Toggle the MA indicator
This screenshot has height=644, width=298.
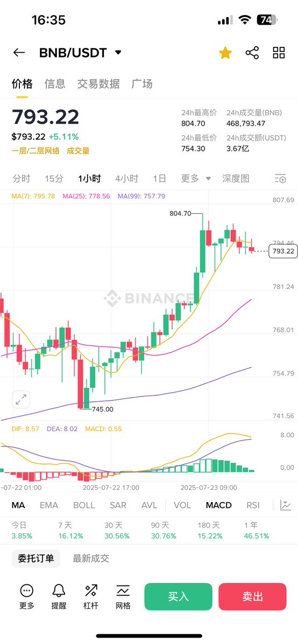point(18,505)
